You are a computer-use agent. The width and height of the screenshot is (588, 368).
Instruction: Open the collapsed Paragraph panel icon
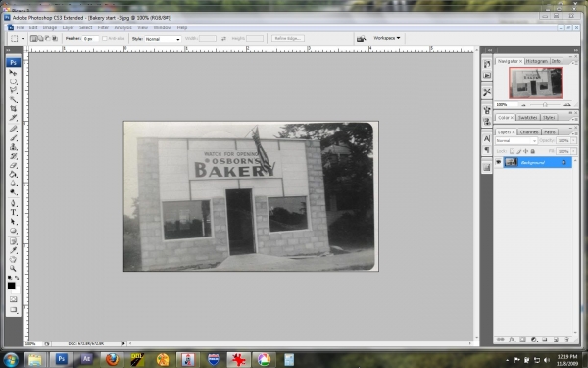487,150
